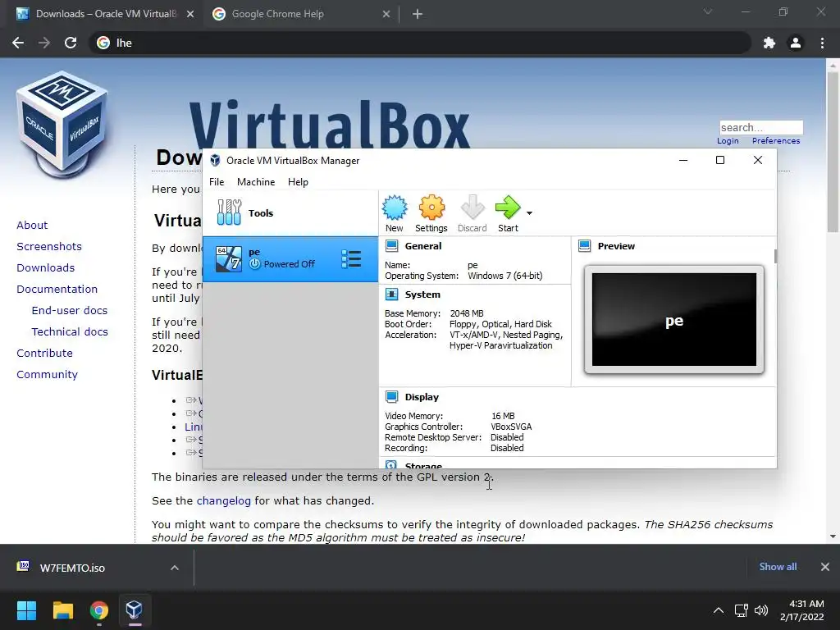Open the pe machine details list menu

(x=351, y=259)
